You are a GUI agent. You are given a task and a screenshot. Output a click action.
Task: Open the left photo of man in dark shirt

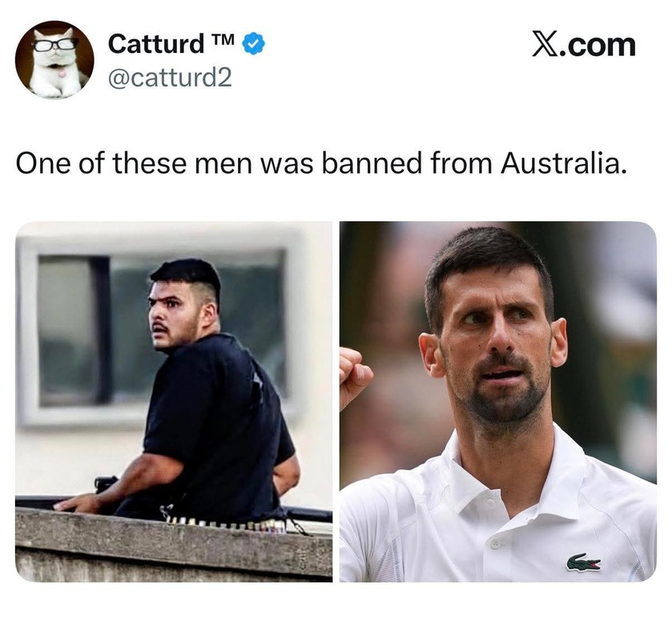174,401
